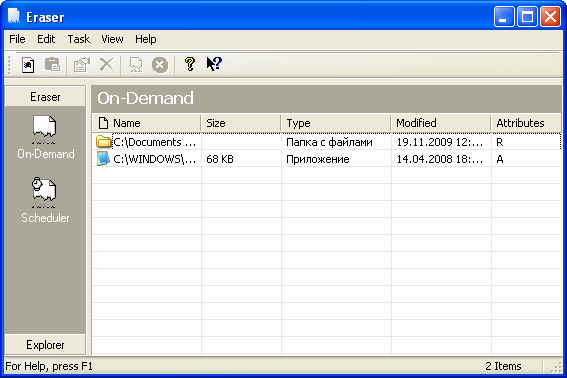Click the Delete X toolbar icon
Viewport: 567px width, 378px height.
tap(106, 65)
